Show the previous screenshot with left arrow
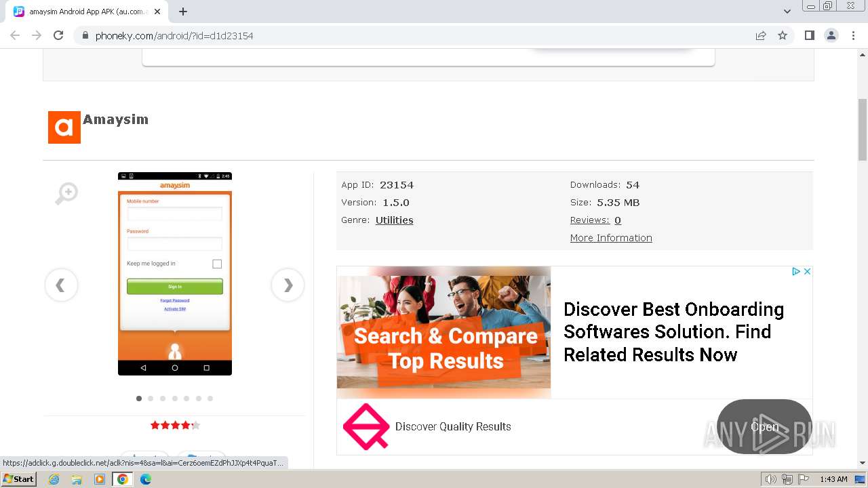868x488 pixels. (x=61, y=285)
